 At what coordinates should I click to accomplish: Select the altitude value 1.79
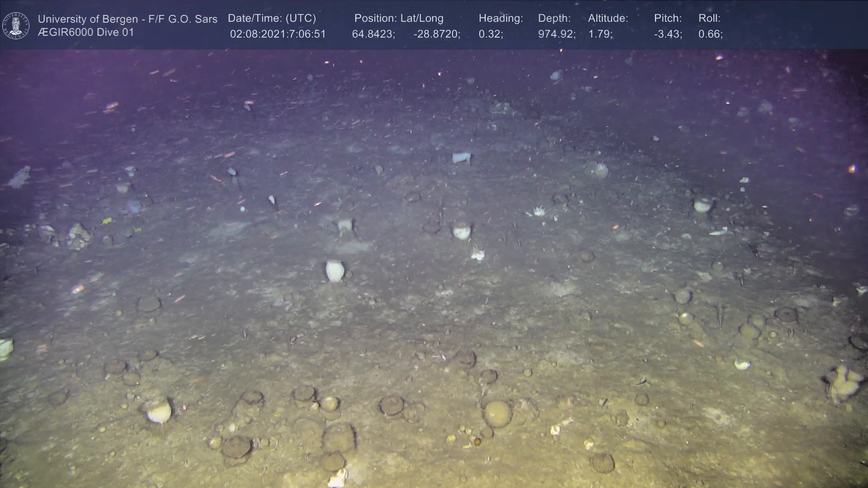point(600,34)
